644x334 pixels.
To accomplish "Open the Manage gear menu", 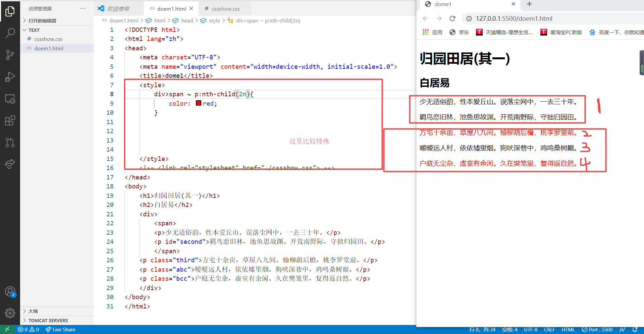I will (x=10, y=313).
